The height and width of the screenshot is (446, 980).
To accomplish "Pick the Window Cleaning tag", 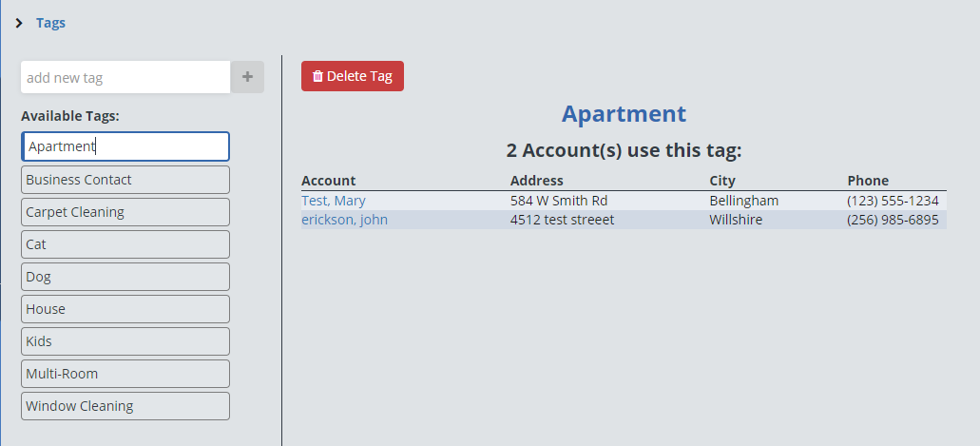I will (x=125, y=406).
